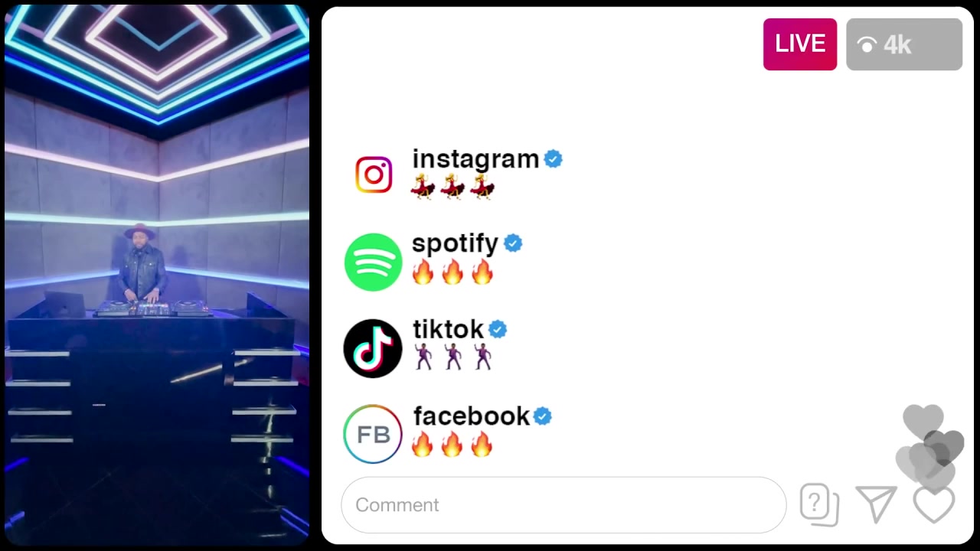Click the 4k viewer count button
Image resolution: width=980 pixels, height=551 pixels.
pos(904,44)
